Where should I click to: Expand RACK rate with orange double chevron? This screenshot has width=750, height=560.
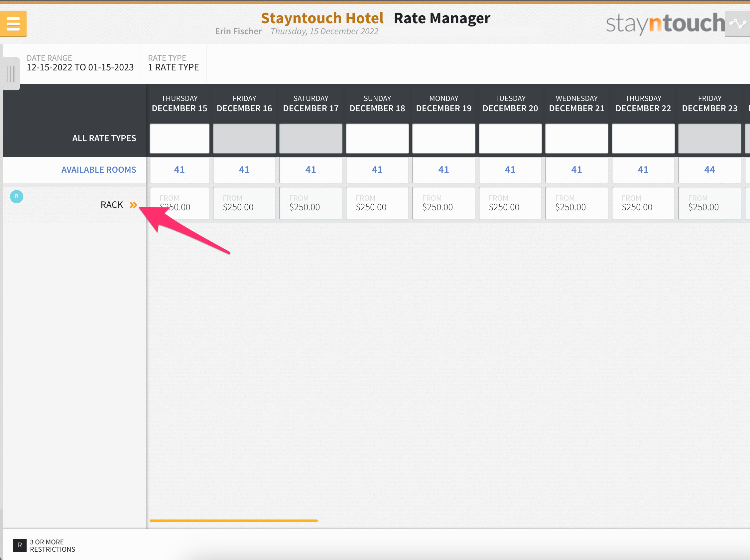[x=133, y=205]
